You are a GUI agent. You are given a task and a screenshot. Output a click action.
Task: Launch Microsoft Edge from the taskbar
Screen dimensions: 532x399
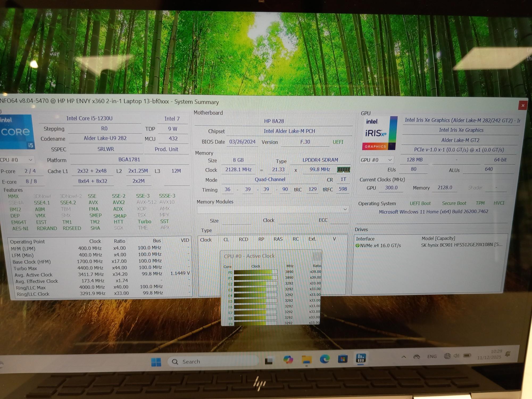(325, 359)
